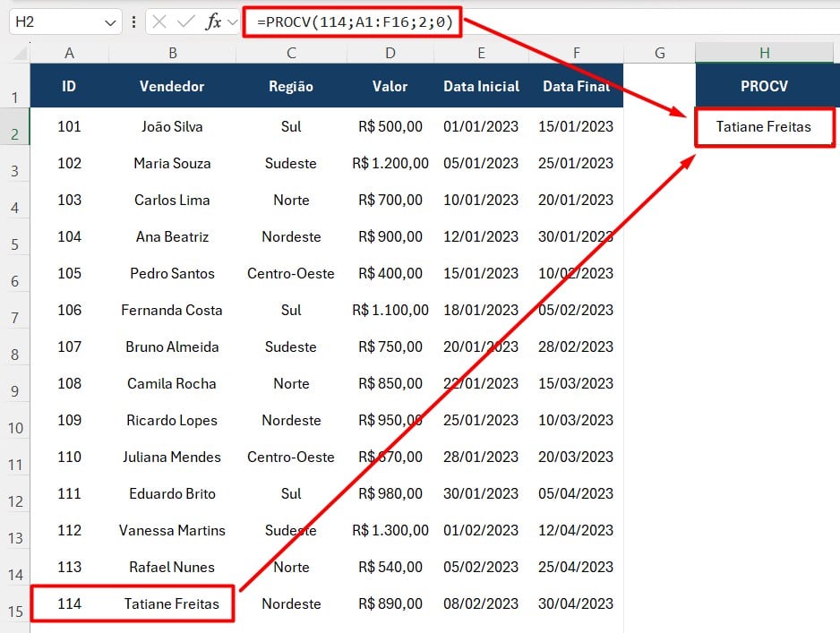
Task: Select row 12 header
Action: point(15,493)
